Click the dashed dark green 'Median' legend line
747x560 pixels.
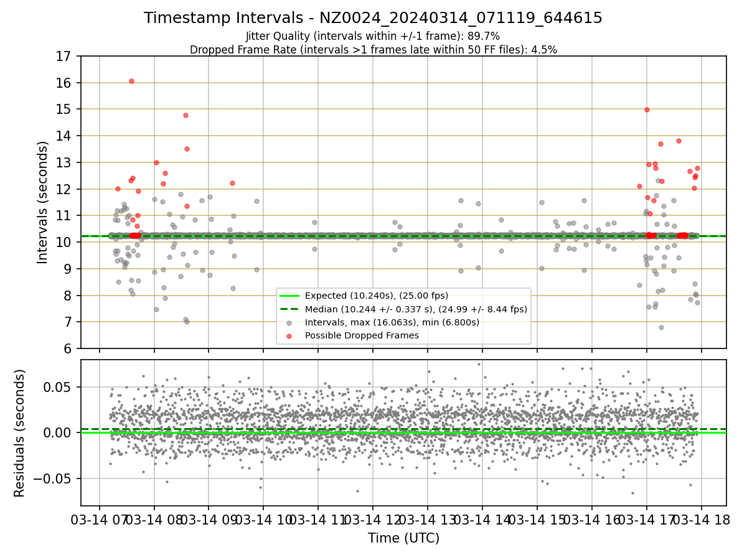pyautogui.click(x=289, y=309)
